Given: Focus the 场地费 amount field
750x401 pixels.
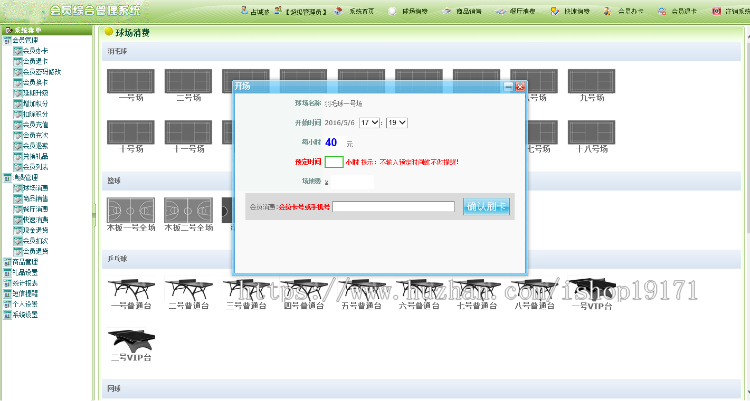Looking at the screenshot, I should [353, 182].
